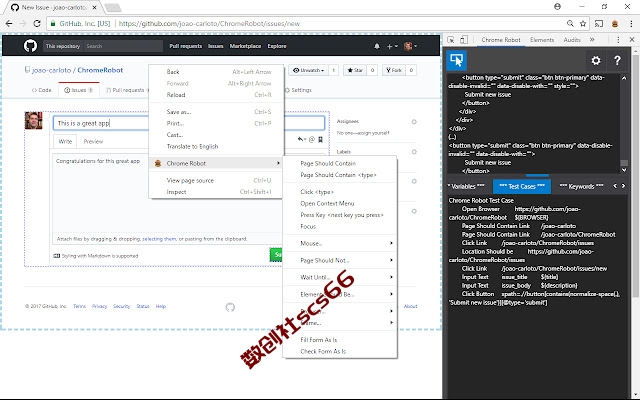Click the bookmark icon in comment toolbar
This screenshot has width=640, height=400.
click(x=320, y=140)
